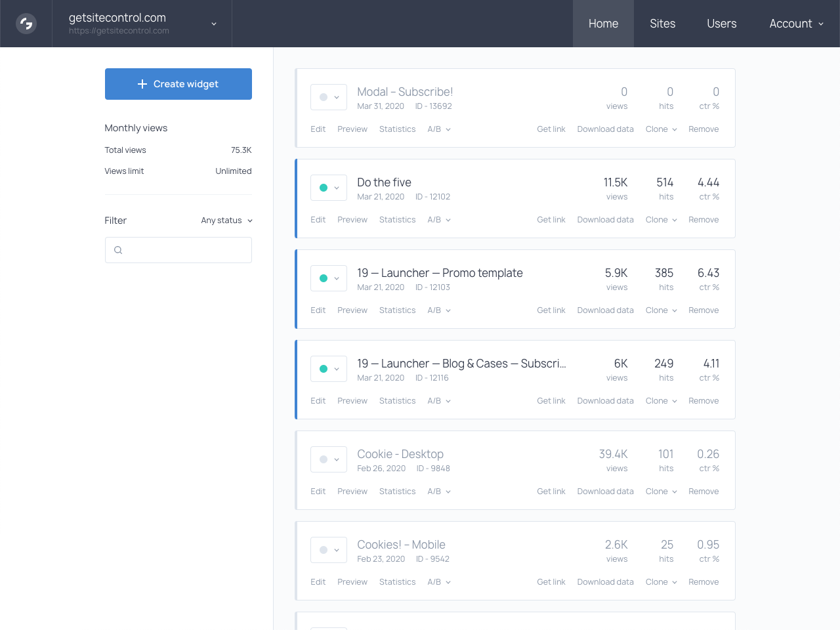Screen dimensions: 840x630
Task: Expand A/B options for Cookie - Desktop
Action: pyautogui.click(x=439, y=492)
